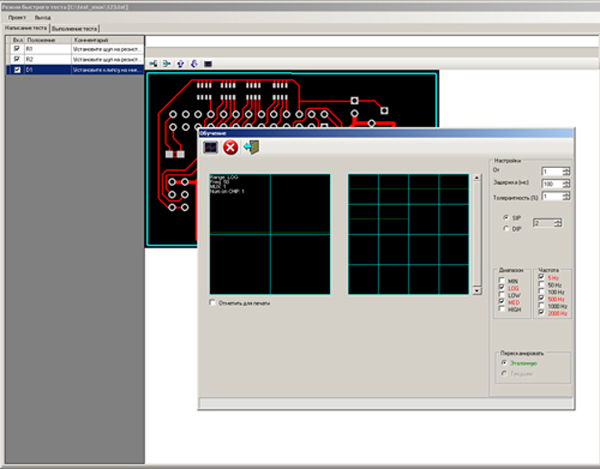Click the blue up-arrow toolbar icon

point(180,63)
